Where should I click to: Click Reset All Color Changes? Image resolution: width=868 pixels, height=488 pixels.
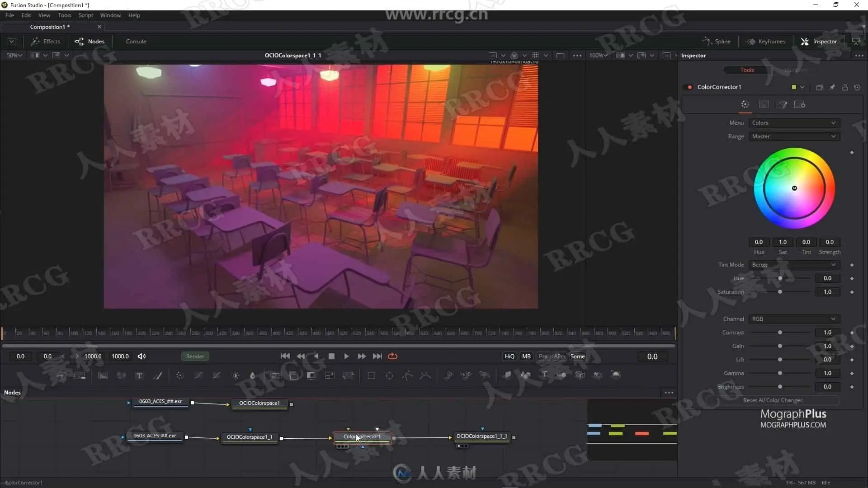(773, 400)
